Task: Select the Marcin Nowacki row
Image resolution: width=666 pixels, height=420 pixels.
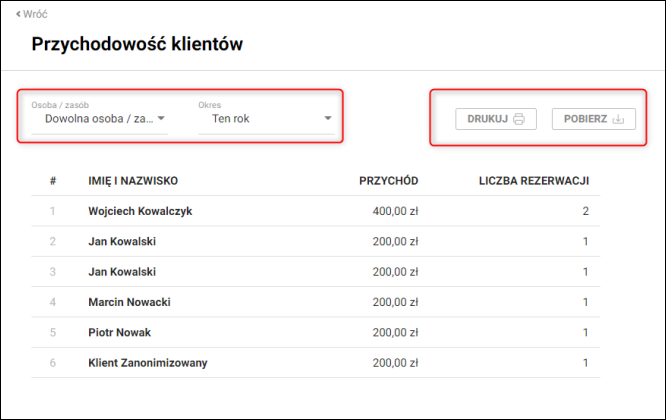Action: pyautogui.click(x=316, y=302)
